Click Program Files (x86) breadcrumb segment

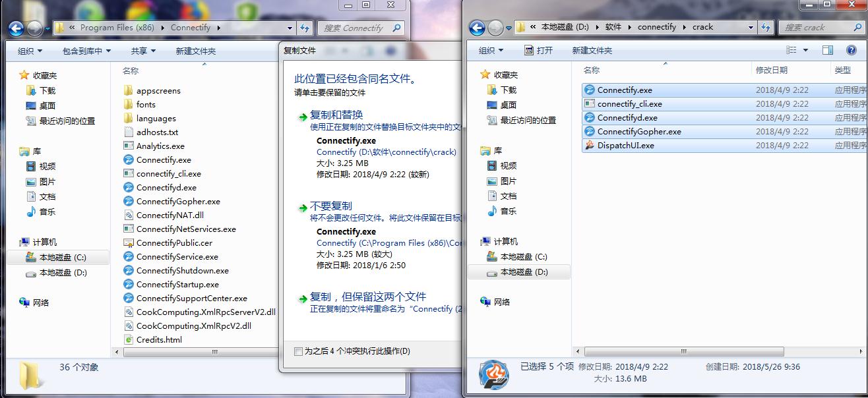[117, 28]
